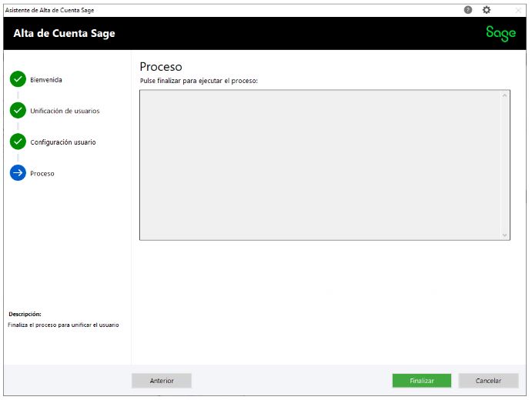Select the Proceso step label in sidebar
Viewport: 532px width, 400px height.
tap(42, 174)
